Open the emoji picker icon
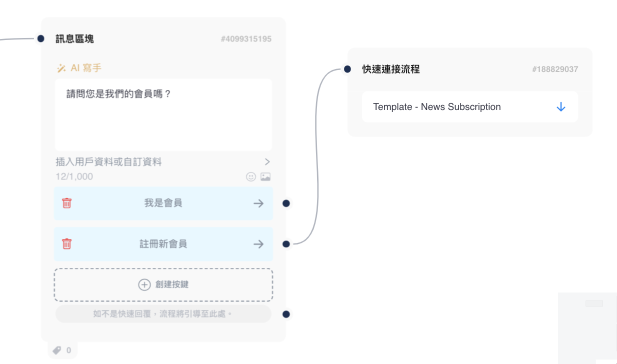The height and width of the screenshot is (364, 617). [251, 176]
